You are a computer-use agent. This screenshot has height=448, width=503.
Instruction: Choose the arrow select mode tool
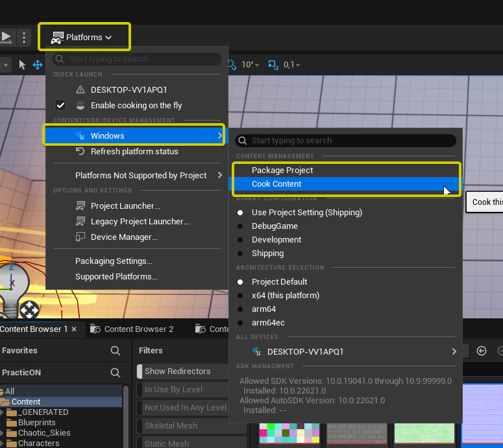coord(22,65)
